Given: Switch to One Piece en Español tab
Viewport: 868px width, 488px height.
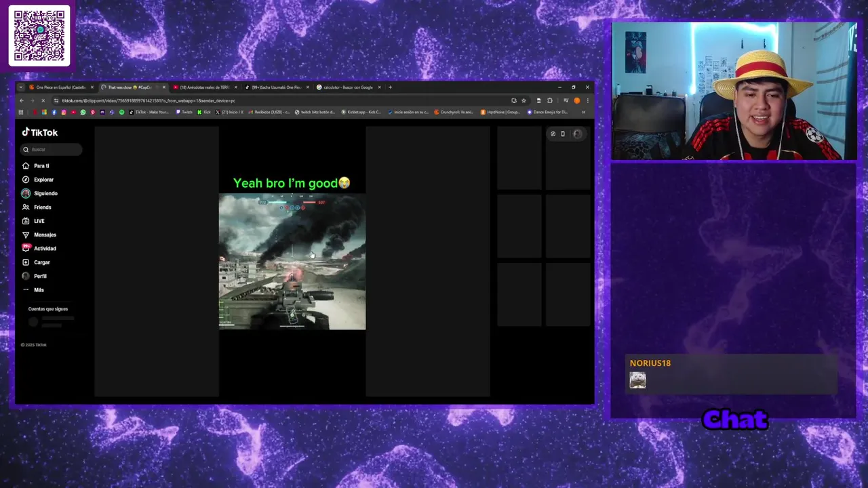Looking at the screenshot, I should tap(60, 87).
